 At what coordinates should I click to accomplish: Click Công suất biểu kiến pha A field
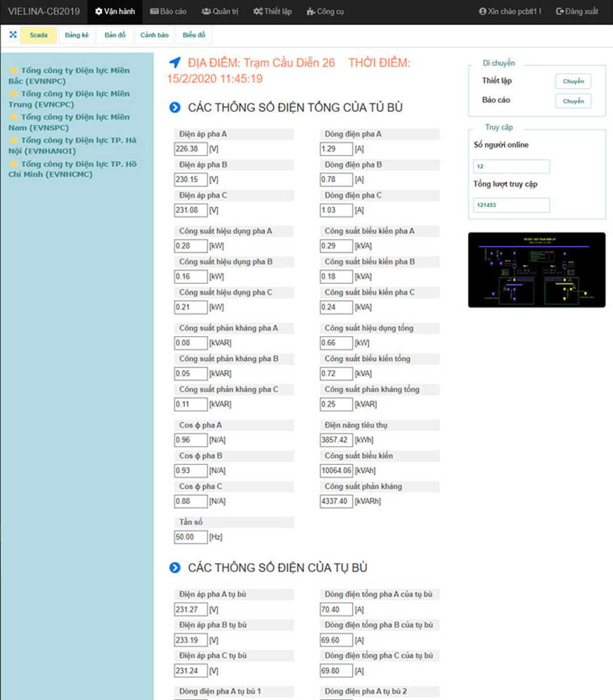tap(337, 246)
